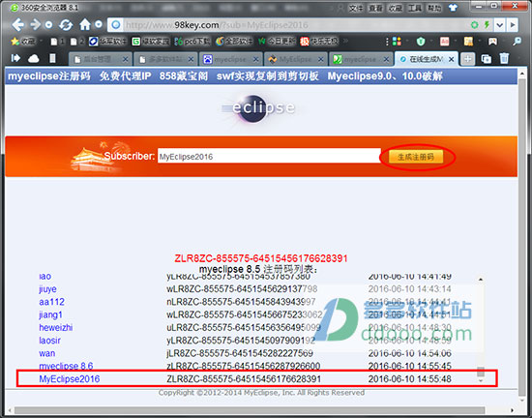Image resolution: width=532 pixels, height=418 pixels.
Task: Expand the home button dropdown dot
Action: point(99,24)
